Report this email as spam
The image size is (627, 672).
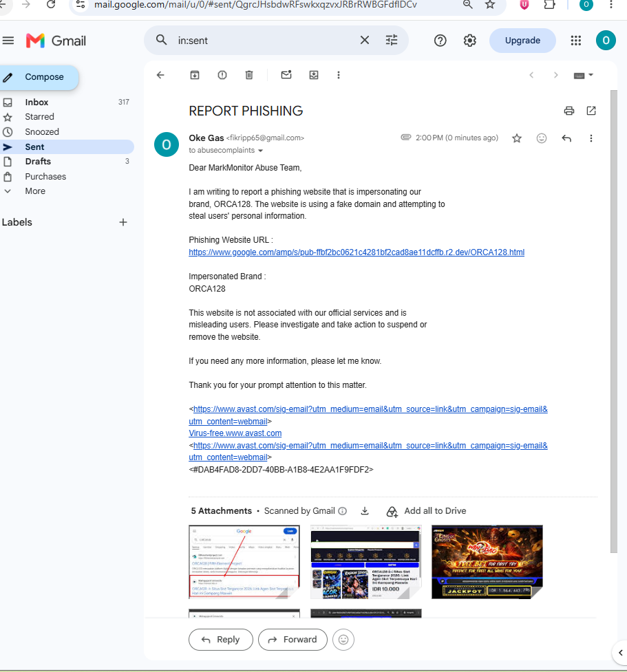[x=222, y=75]
